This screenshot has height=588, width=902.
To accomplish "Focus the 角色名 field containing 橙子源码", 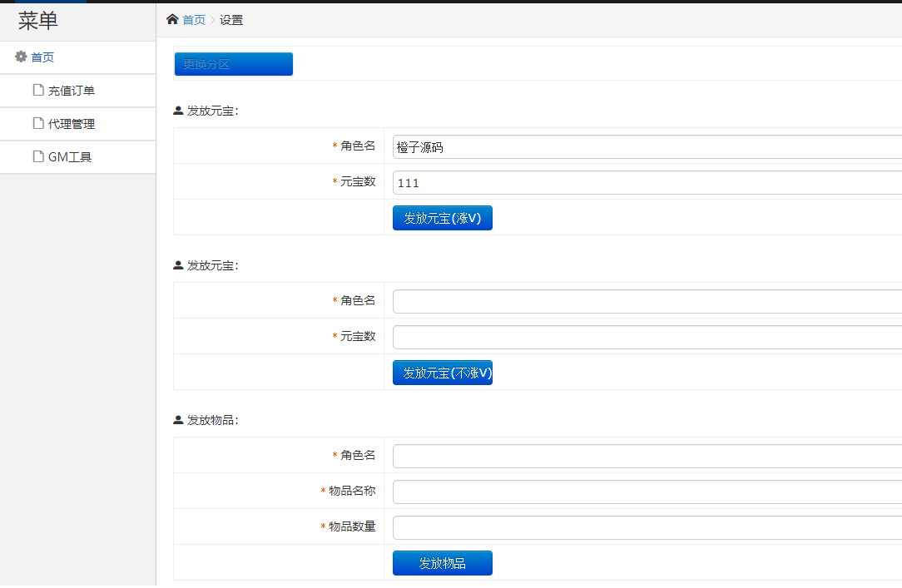I will click(647, 147).
